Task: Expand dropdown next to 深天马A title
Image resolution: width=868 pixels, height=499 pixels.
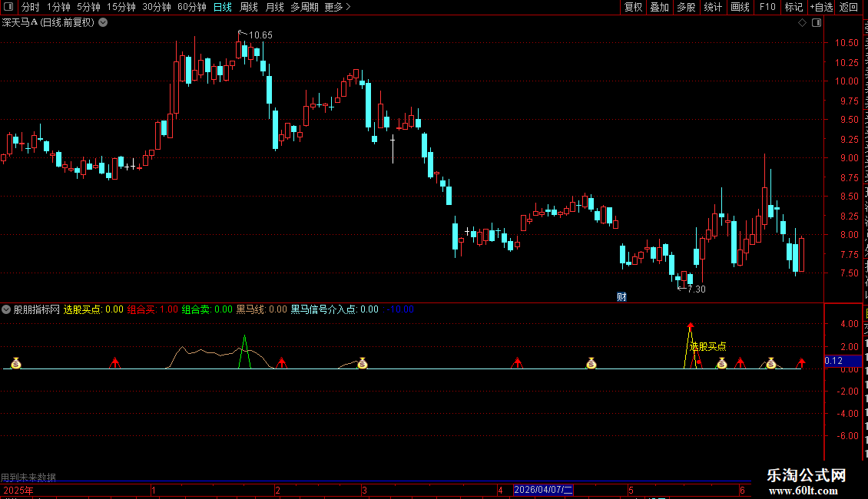Action: point(103,22)
